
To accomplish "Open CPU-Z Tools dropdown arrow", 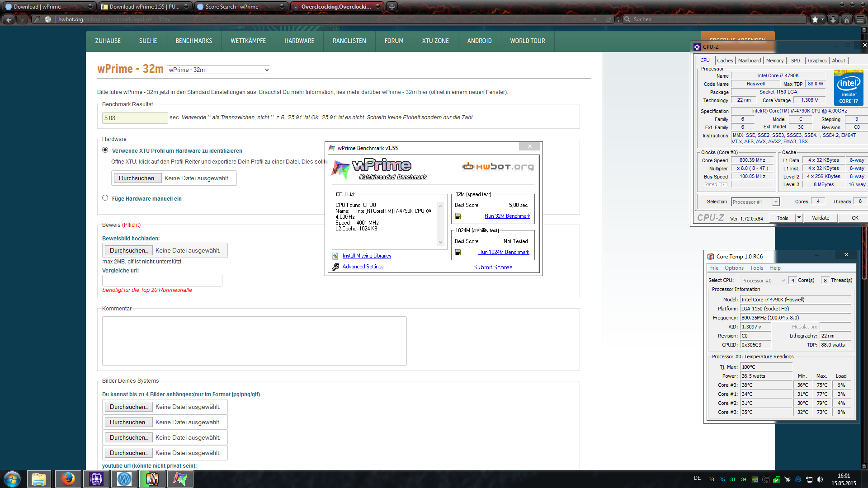I will tap(799, 218).
